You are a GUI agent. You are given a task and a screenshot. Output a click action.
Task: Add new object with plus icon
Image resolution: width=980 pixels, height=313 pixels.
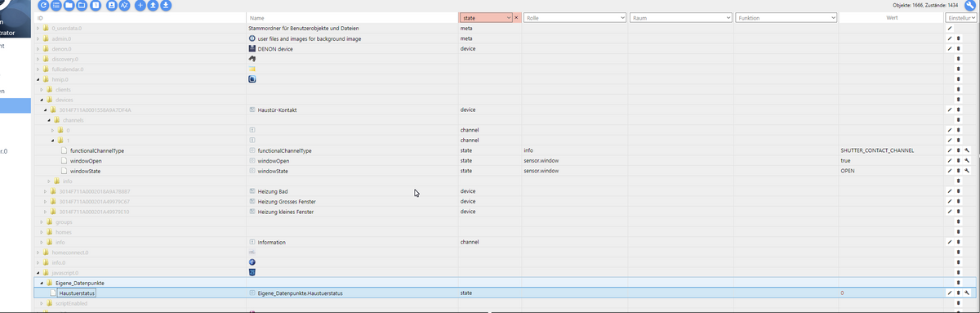pyautogui.click(x=140, y=6)
